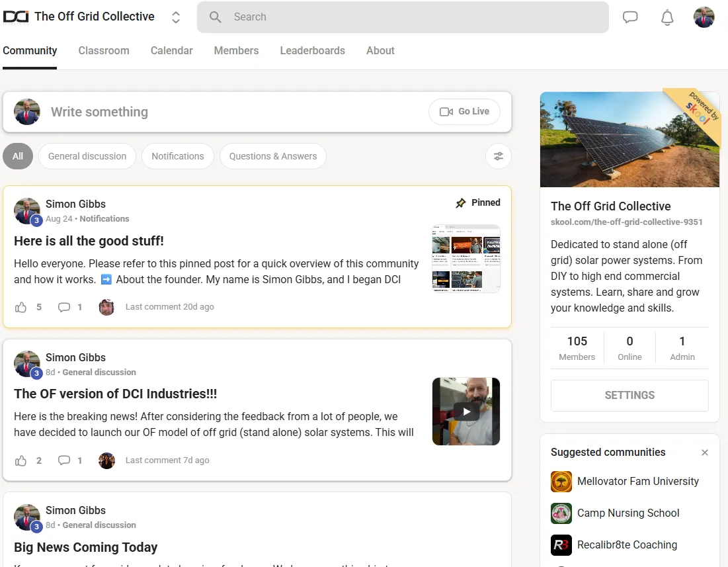Filter by Questions & Answers
The image size is (728, 567).
click(x=273, y=156)
